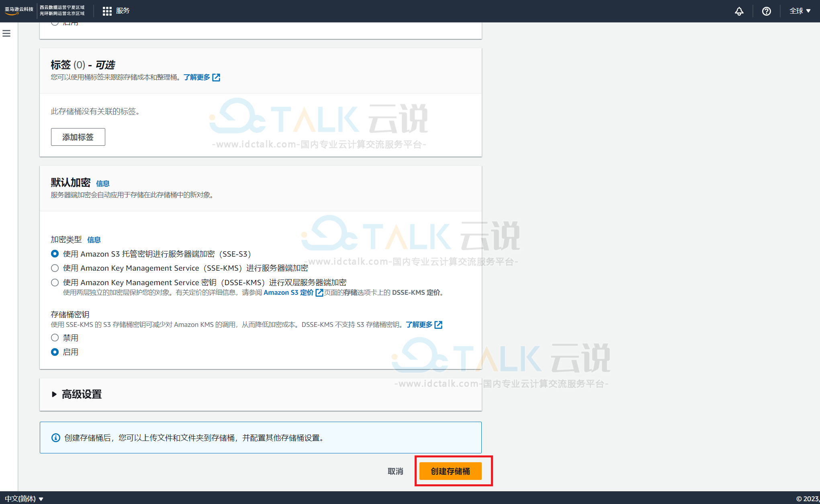Open 了解更多 link under 存储桶密钥
The image size is (820, 504).
point(419,324)
